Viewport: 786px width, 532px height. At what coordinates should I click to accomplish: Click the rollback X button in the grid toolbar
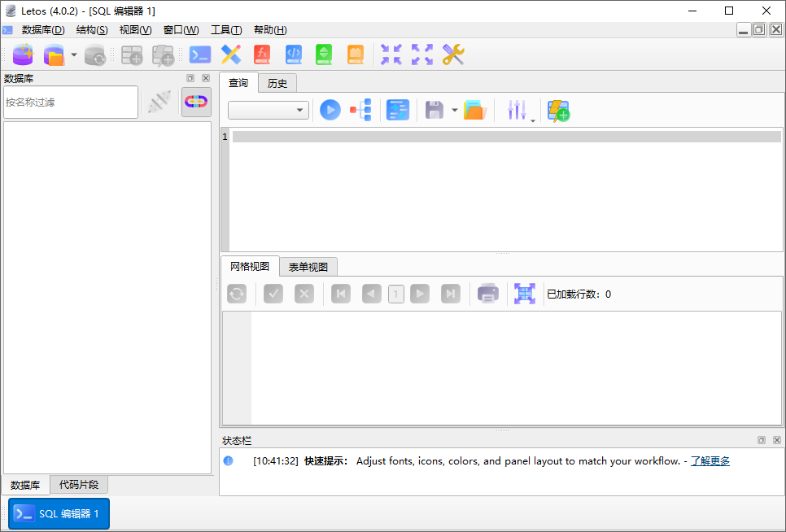[304, 294]
